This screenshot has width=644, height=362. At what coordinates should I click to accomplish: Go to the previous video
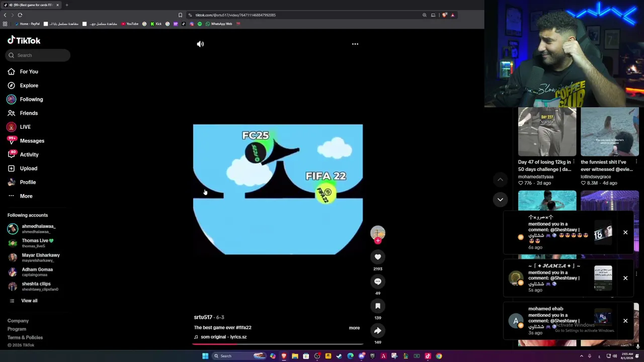click(500, 179)
